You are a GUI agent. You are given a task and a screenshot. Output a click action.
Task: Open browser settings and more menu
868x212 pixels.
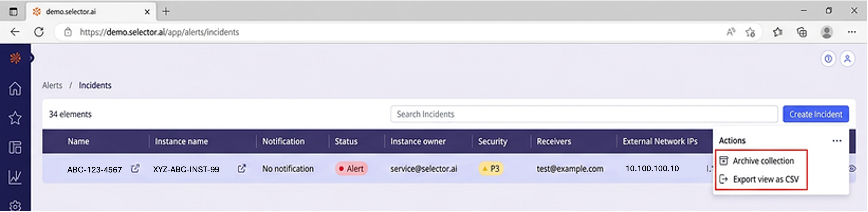[x=852, y=32]
